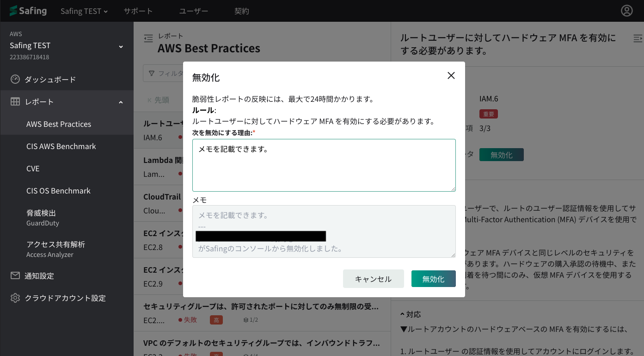The image size is (644, 356).
Task: Click the read-only メモ text area
Action: pyautogui.click(x=324, y=231)
